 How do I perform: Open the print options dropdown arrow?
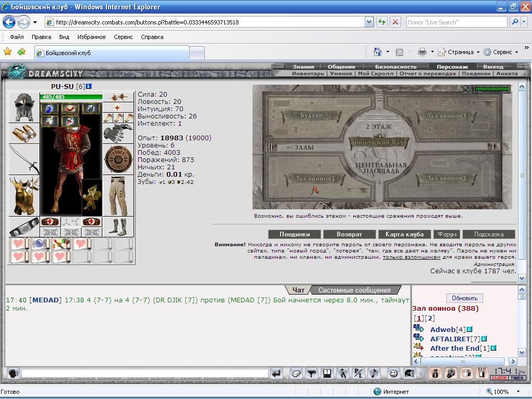[x=432, y=52]
